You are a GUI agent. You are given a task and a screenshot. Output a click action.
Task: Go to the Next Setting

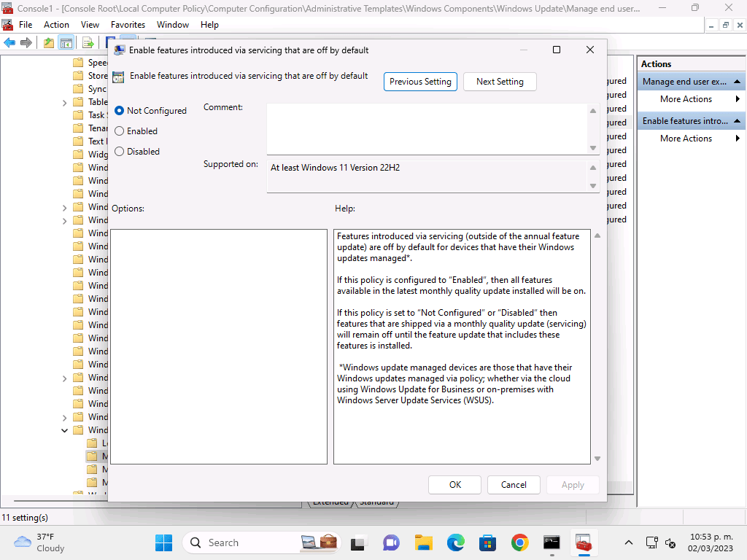pyautogui.click(x=500, y=82)
